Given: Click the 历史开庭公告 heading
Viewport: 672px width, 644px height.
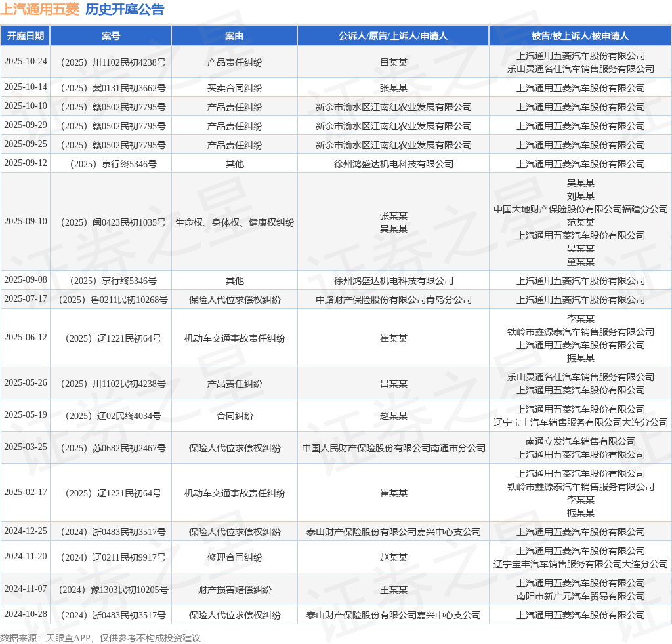Looking at the screenshot, I should (125, 9).
